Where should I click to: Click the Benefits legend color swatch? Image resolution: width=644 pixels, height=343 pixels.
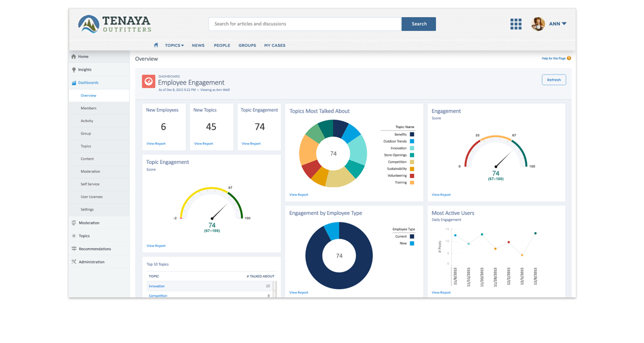point(412,135)
